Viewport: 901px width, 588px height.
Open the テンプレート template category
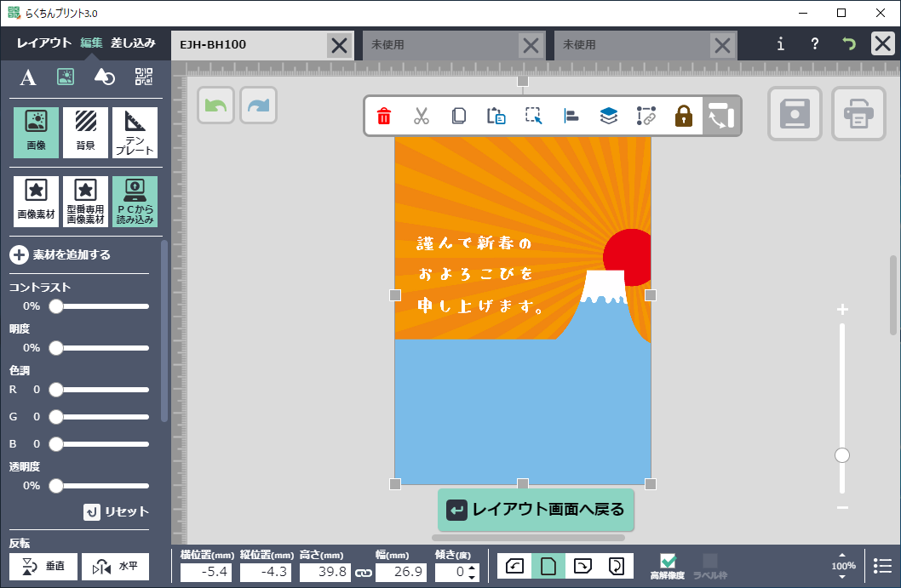point(135,133)
